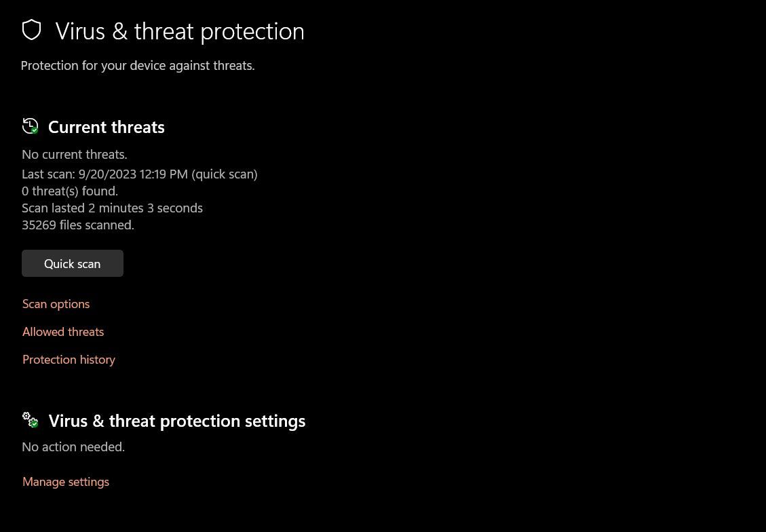Click the Virus & threat protection shield icon
This screenshot has width=766, height=532.
[31, 30]
